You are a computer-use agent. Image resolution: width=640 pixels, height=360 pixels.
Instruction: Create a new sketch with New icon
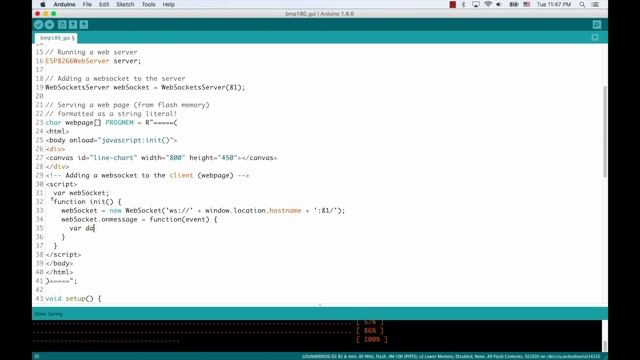click(62, 25)
